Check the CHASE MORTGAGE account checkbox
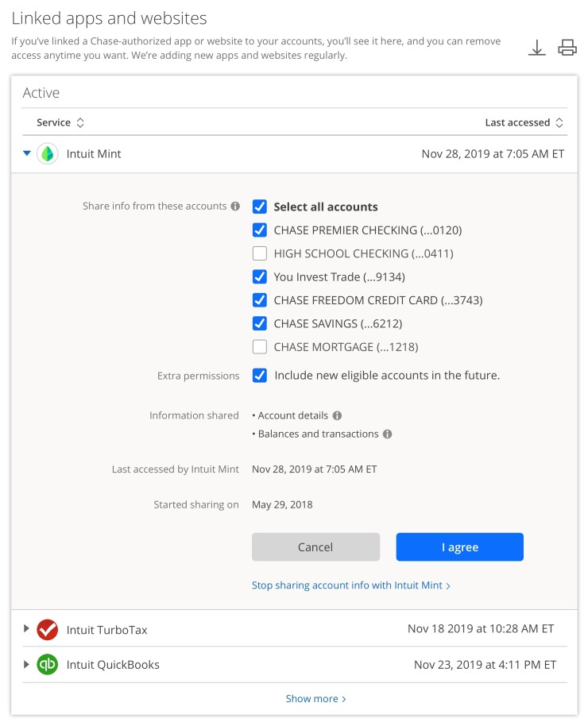Screen dimensions: 588x726 [259, 347]
